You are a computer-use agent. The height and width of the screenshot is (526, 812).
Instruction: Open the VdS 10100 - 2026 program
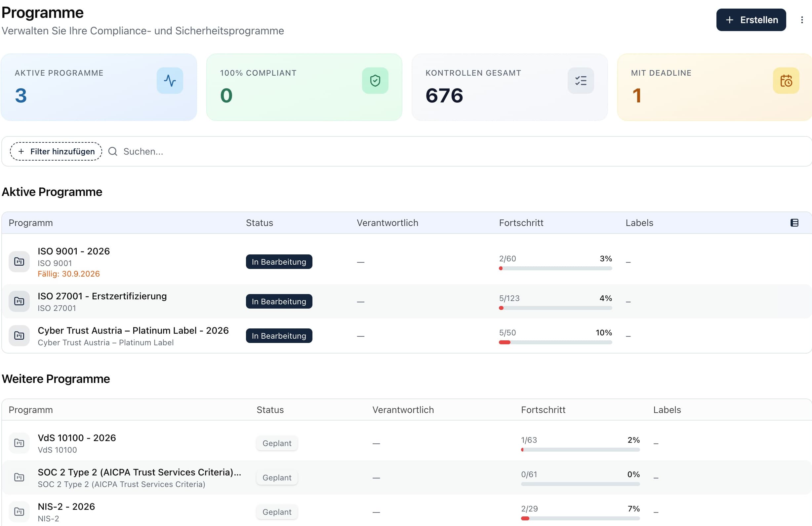tap(77, 438)
